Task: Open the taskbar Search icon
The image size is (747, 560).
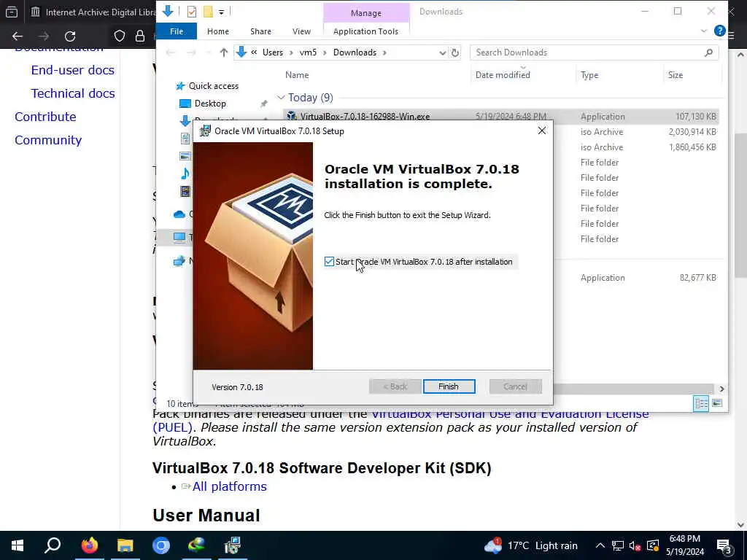Action: (x=53, y=545)
